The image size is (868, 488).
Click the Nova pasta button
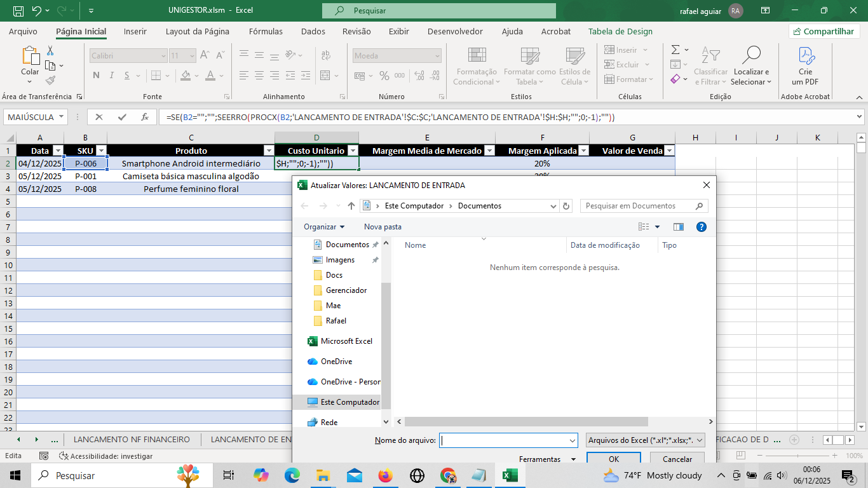(383, 227)
